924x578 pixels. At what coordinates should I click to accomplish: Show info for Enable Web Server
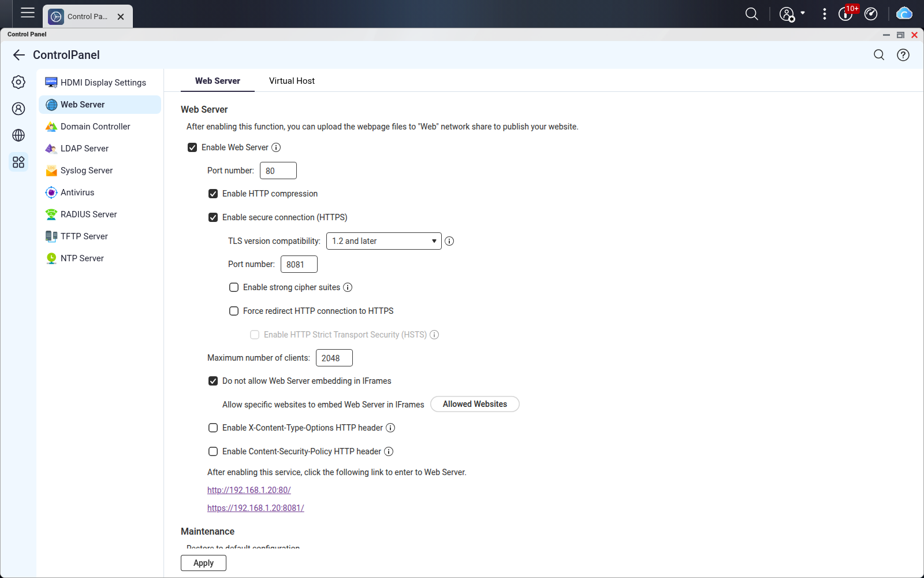coord(276,147)
